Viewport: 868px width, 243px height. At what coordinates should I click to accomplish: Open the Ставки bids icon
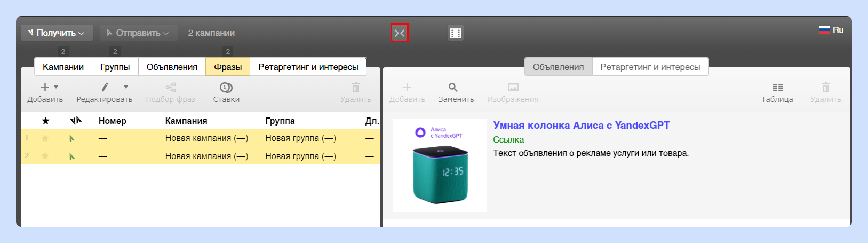pyautogui.click(x=226, y=87)
